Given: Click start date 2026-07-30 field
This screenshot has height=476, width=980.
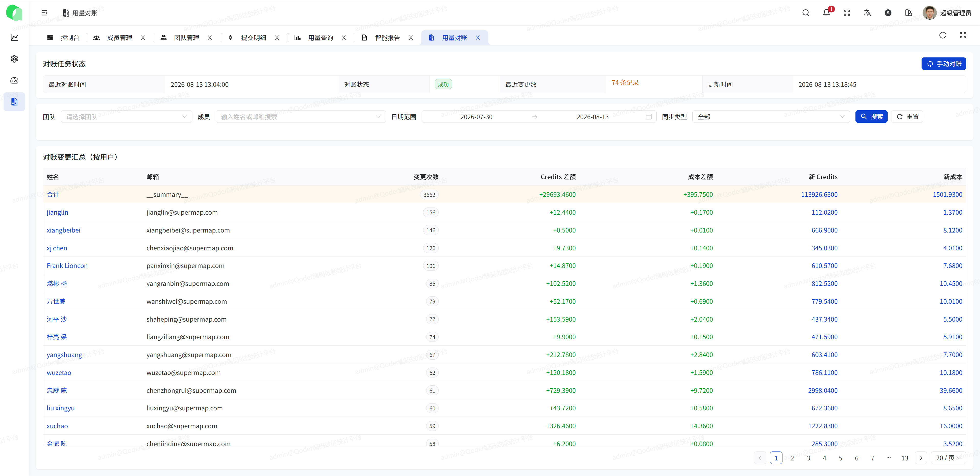Looking at the screenshot, I should (x=476, y=117).
